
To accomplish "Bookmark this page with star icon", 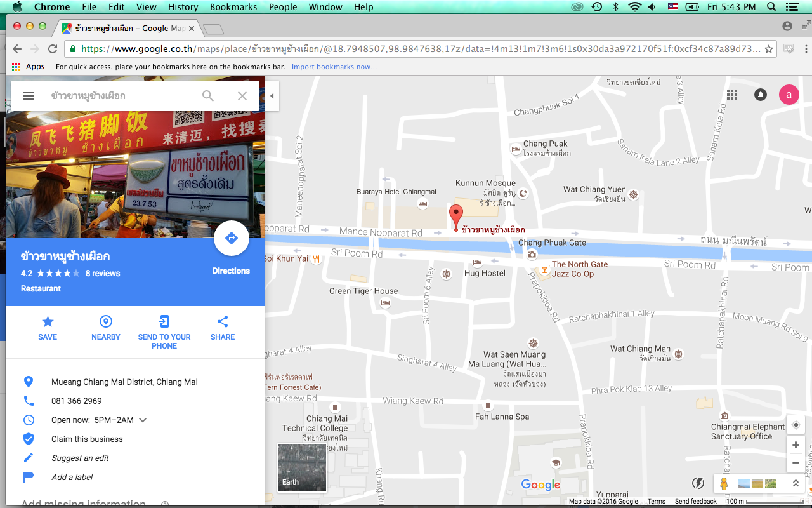I will click(769, 49).
